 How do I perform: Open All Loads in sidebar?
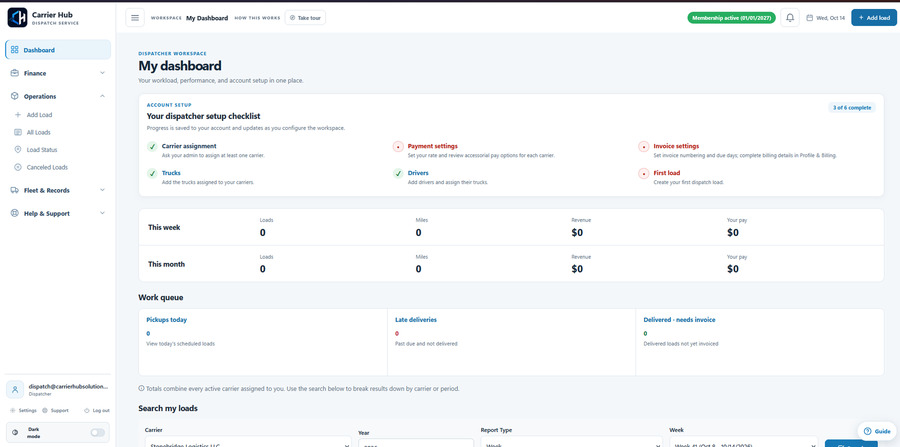coord(38,132)
